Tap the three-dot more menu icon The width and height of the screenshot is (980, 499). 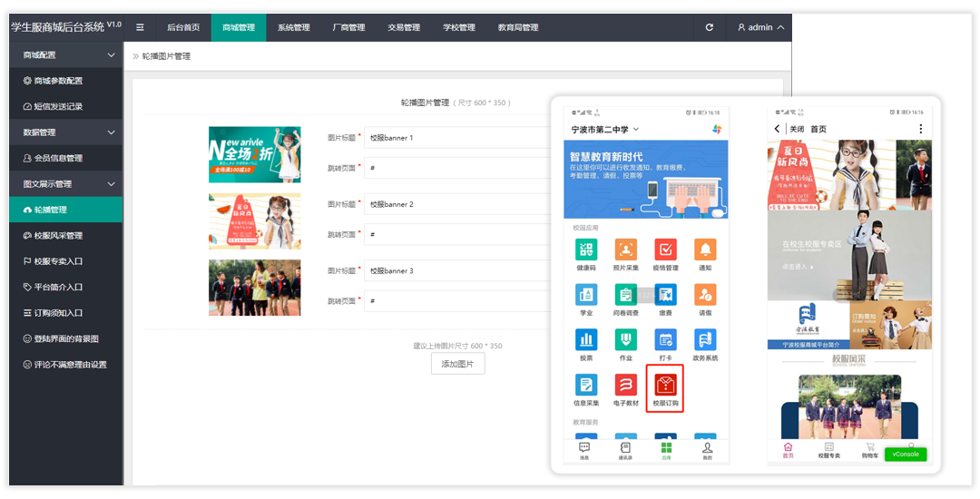point(921,129)
